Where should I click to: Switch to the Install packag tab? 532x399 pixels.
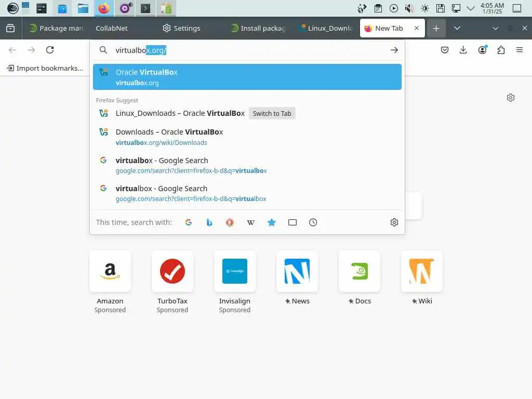pos(258,28)
